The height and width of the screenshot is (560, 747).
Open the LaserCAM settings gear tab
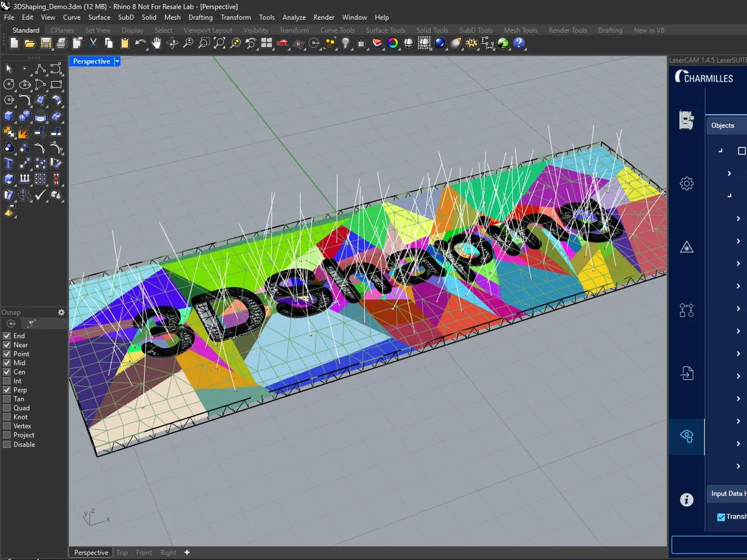[x=687, y=184]
